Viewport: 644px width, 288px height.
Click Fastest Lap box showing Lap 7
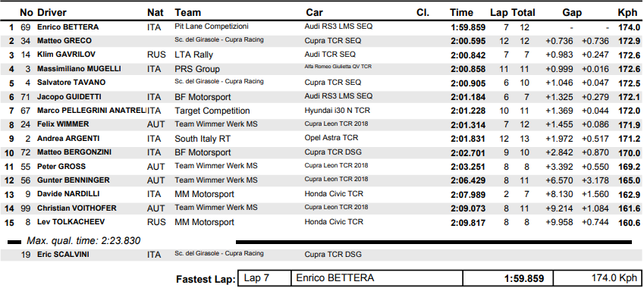click(264, 278)
